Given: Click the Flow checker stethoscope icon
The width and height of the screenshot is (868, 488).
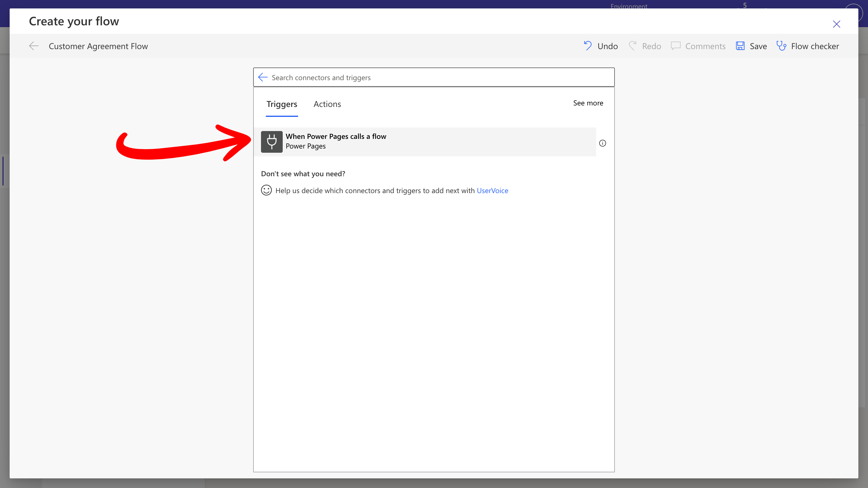Looking at the screenshot, I should click(781, 46).
